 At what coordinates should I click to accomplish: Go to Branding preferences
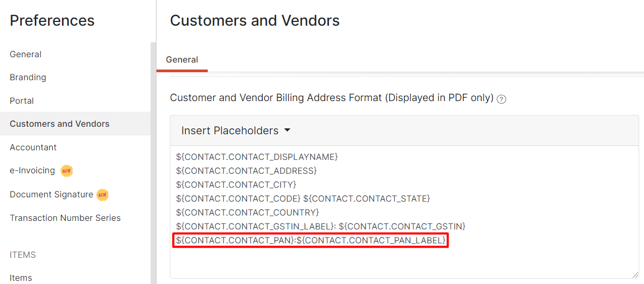[28, 77]
